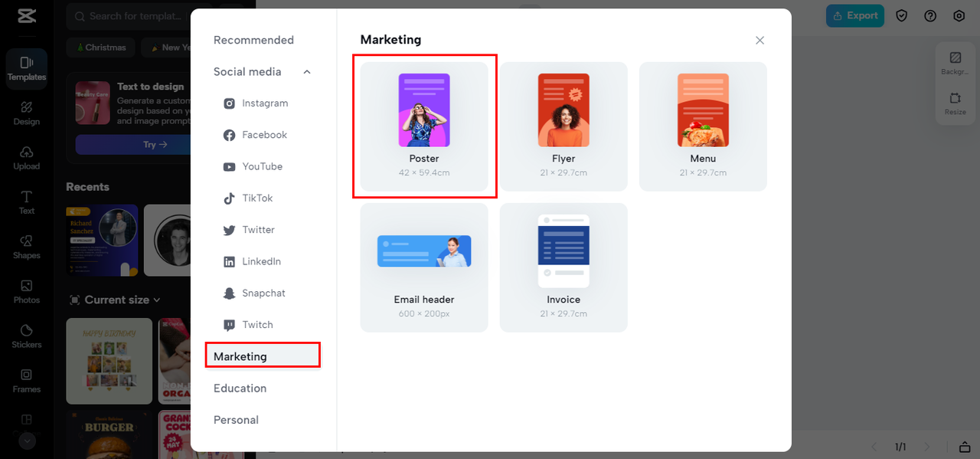The height and width of the screenshot is (459, 980).
Task: Open the Richard Sanchez recent template
Action: click(x=102, y=240)
